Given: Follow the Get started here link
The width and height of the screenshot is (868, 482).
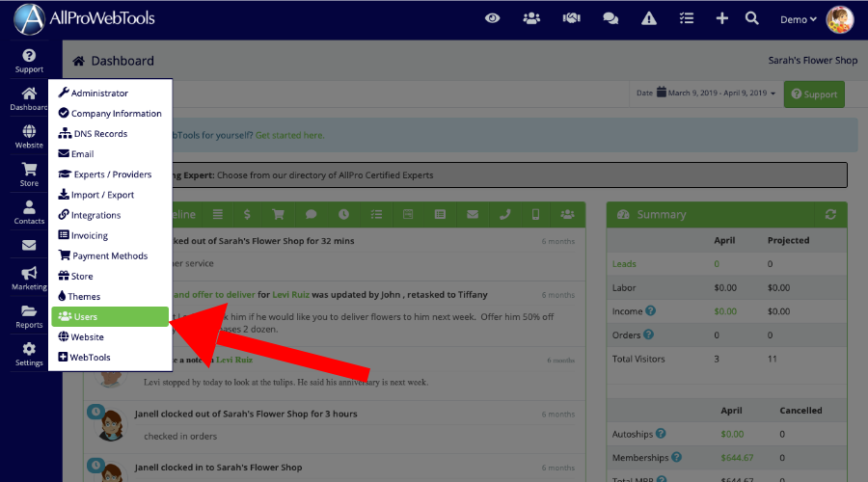Looking at the screenshot, I should click(289, 135).
